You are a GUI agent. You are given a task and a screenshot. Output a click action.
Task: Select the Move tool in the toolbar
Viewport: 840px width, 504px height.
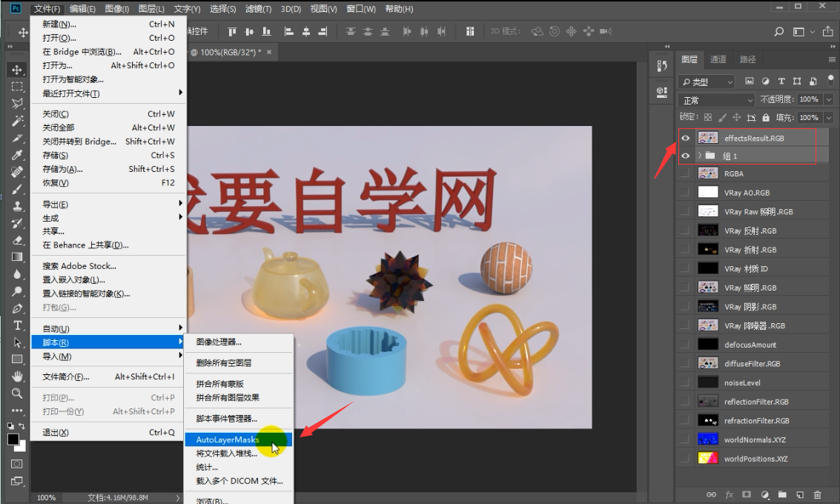tap(16, 69)
